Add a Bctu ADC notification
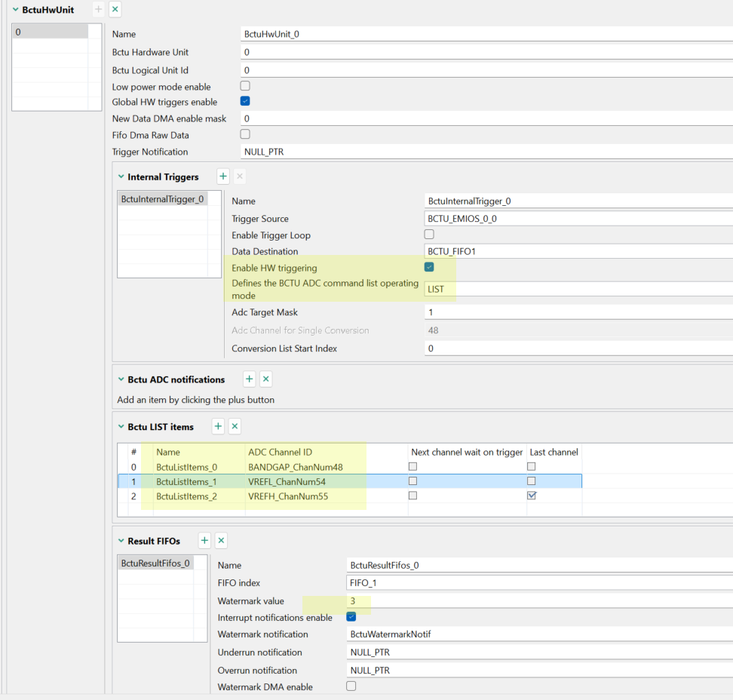This screenshot has width=733, height=700. pyautogui.click(x=249, y=379)
